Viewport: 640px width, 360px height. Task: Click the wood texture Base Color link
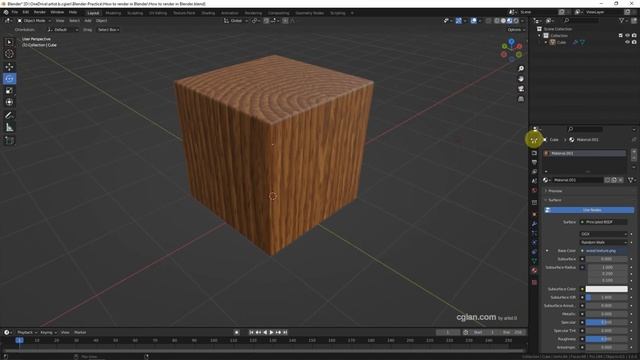point(603,251)
